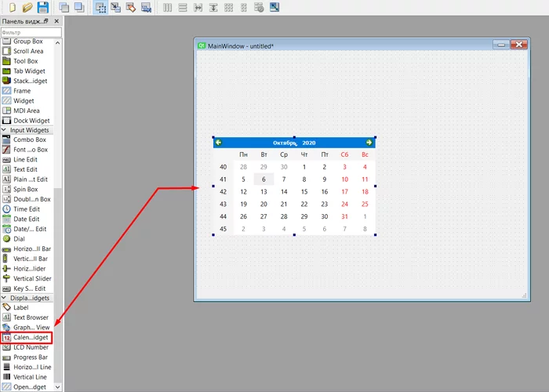The image size is (549, 392).
Task: Select Plain Text Edit widget item
Action: (27, 180)
